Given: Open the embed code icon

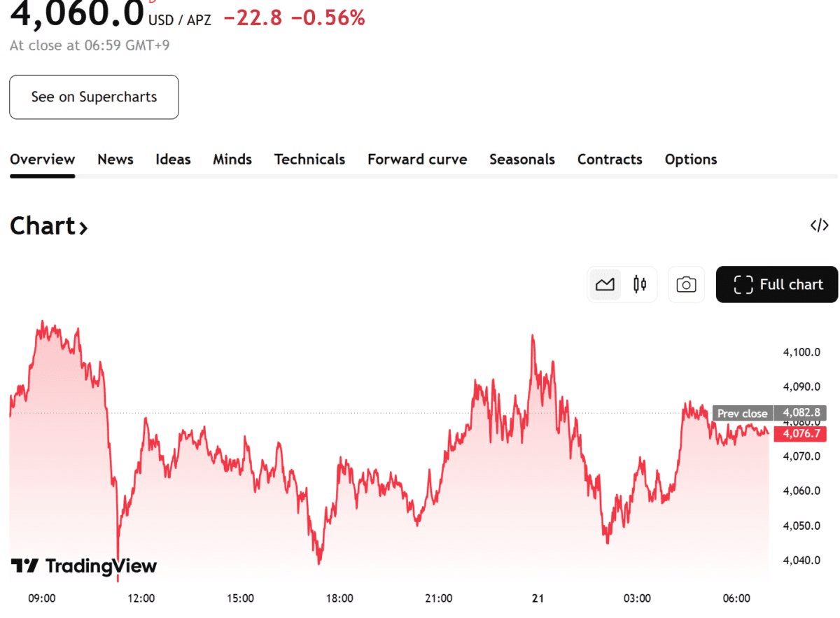Looking at the screenshot, I should click(820, 225).
